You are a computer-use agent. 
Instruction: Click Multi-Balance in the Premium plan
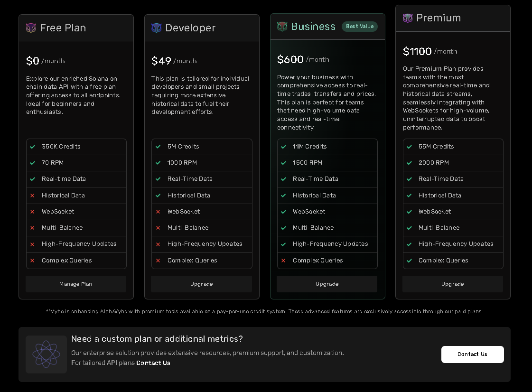click(439, 228)
